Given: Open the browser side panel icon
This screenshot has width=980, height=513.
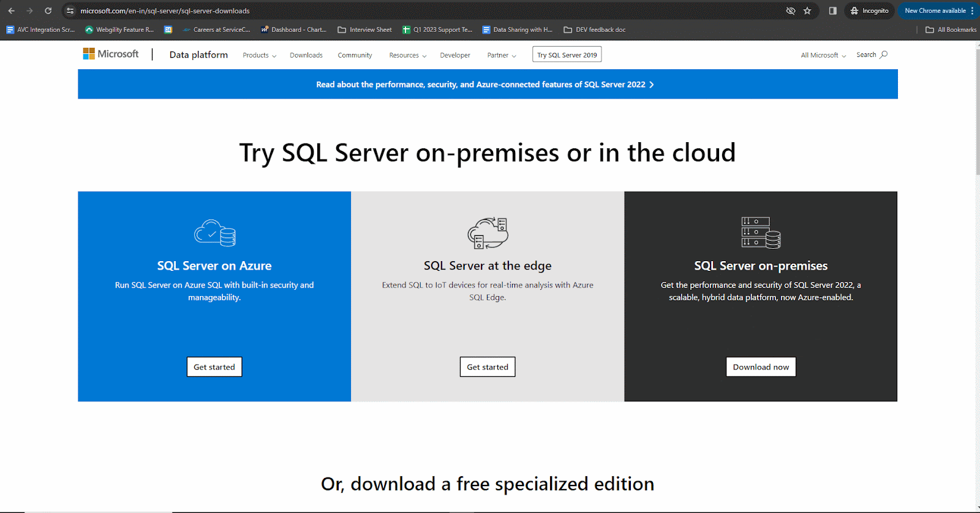Looking at the screenshot, I should click(832, 11).
